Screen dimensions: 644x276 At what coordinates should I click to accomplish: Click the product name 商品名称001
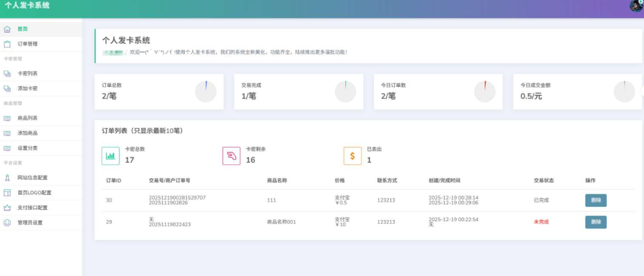tap(281, 222)
